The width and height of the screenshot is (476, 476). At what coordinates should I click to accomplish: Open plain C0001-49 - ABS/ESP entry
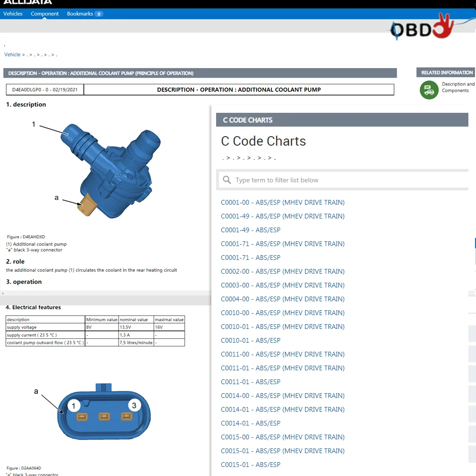tap(250, 230)
